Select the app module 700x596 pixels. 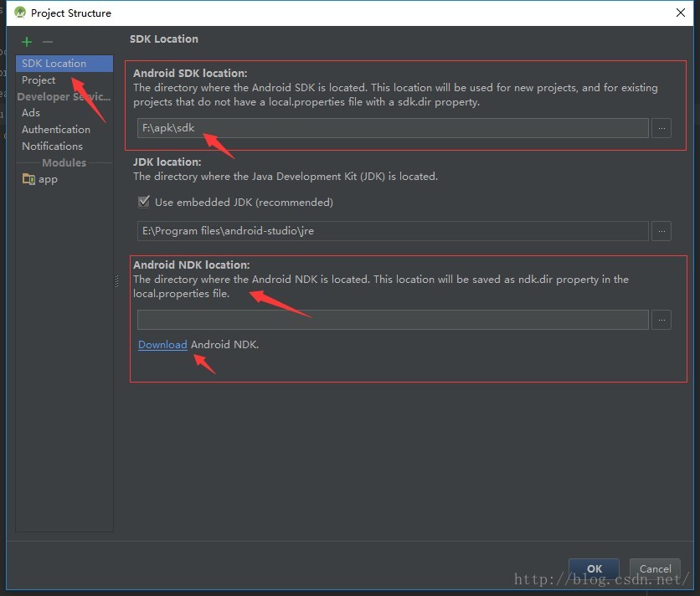(x=48, y=179)
